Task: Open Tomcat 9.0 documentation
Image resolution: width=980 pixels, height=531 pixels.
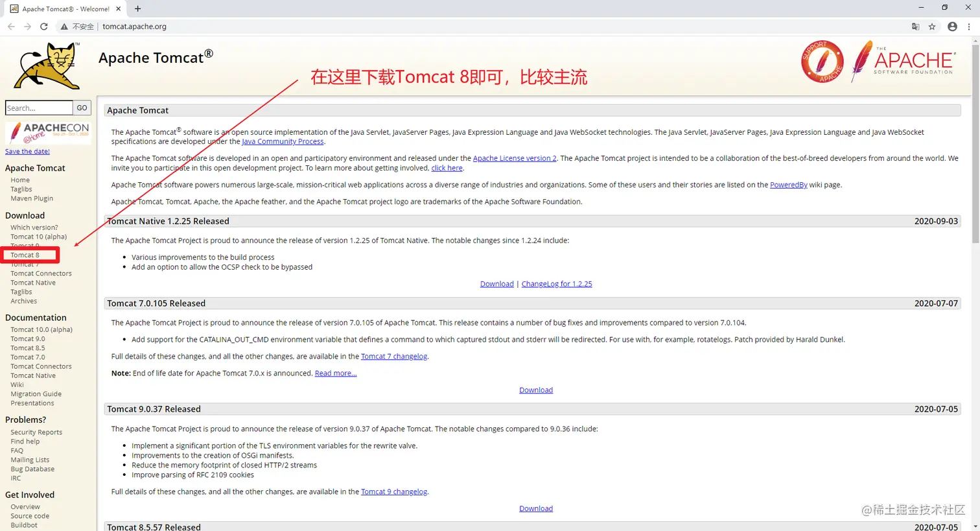Action: [x=28, y=338]
